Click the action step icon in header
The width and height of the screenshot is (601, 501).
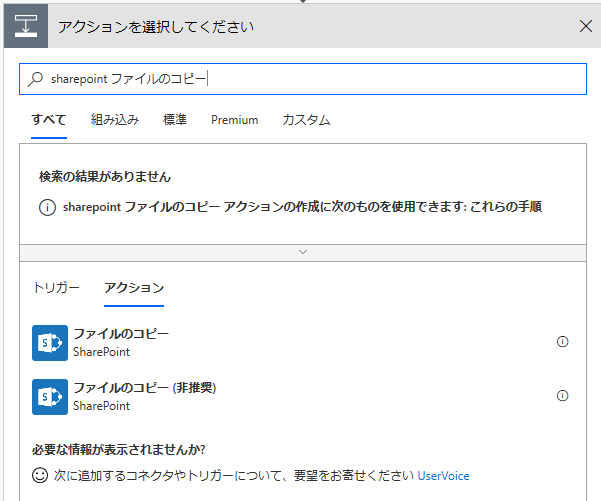tap(26, 26)
